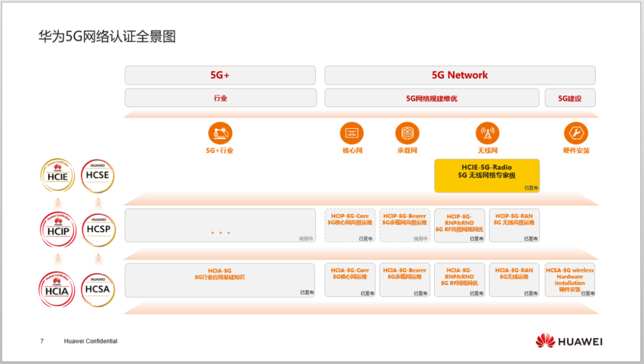Click the HCIE certification badge

[x=57, y=176]
